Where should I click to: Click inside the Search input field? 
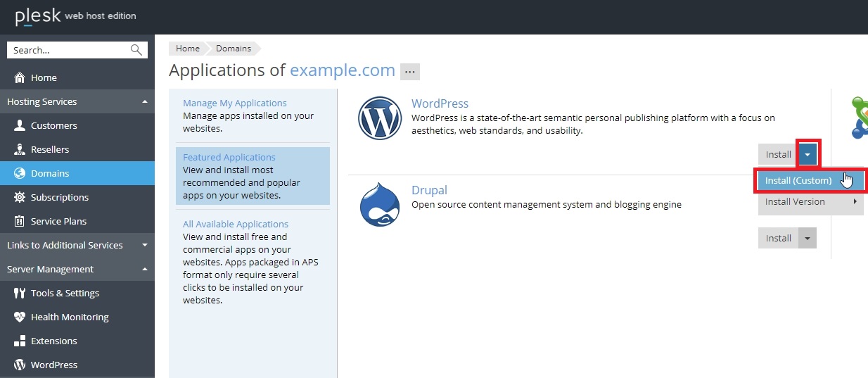[67, 50]
